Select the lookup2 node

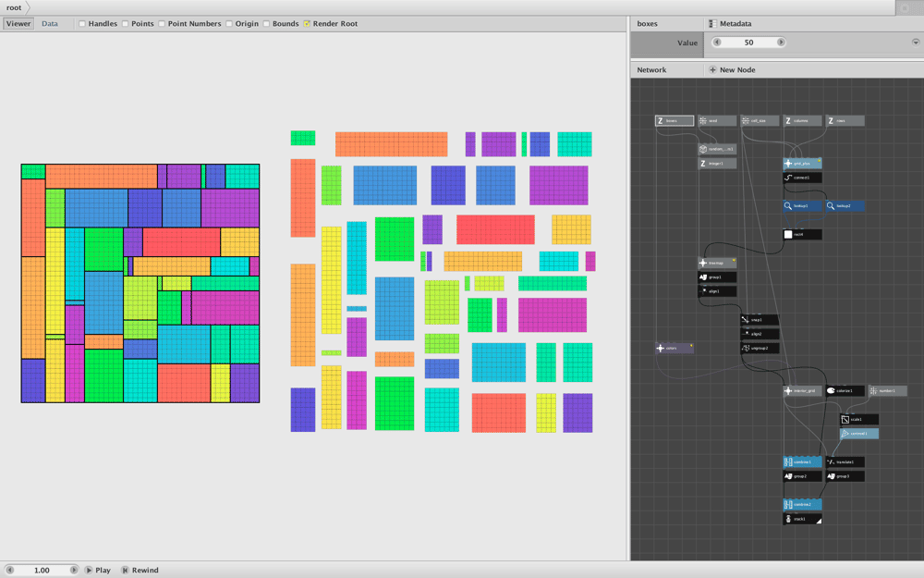(x=845, y=206)
